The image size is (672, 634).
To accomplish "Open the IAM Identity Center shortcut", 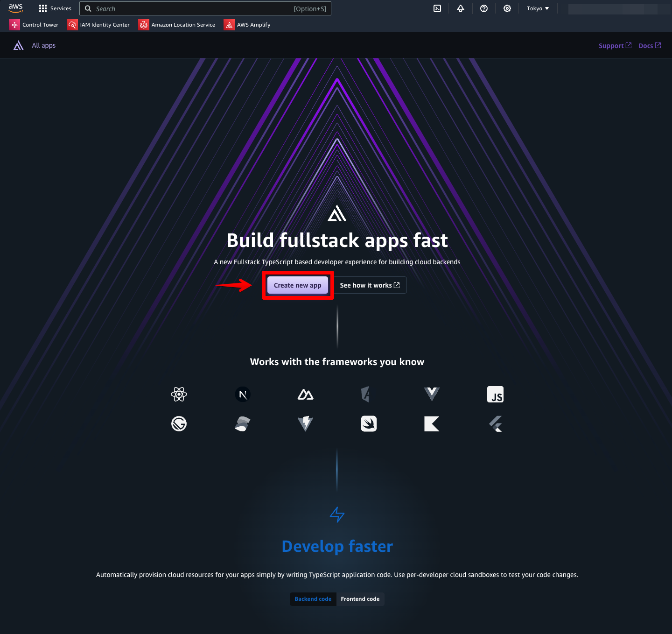I will [x=98, y=25].
